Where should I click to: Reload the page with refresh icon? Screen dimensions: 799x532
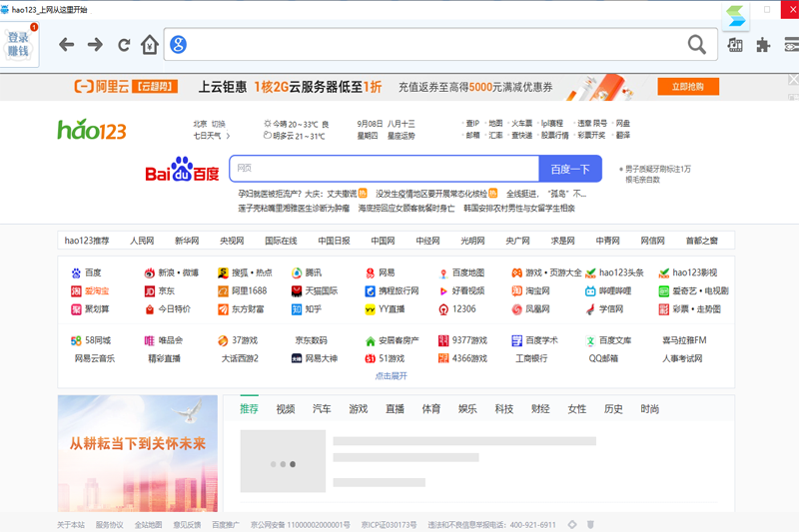click(124, 45)
